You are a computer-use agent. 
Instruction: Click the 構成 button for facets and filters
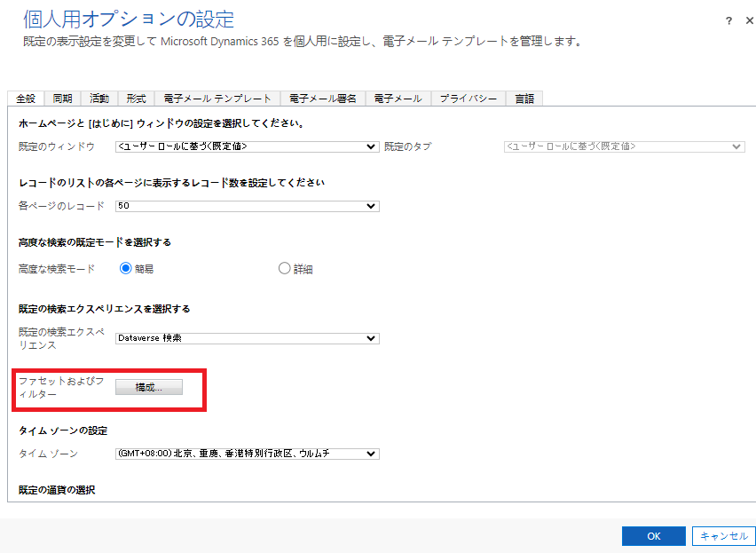(149, 386)
